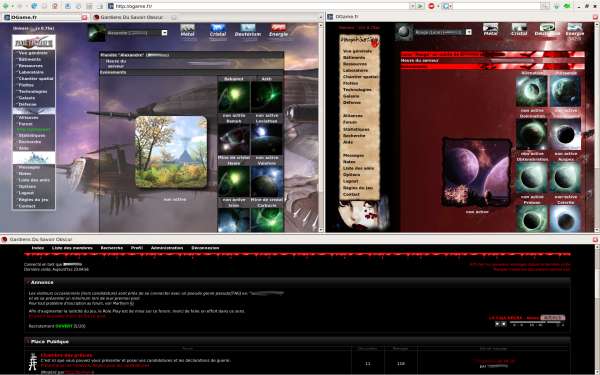Open Technologies in right parchment menu

coord(357,90)
